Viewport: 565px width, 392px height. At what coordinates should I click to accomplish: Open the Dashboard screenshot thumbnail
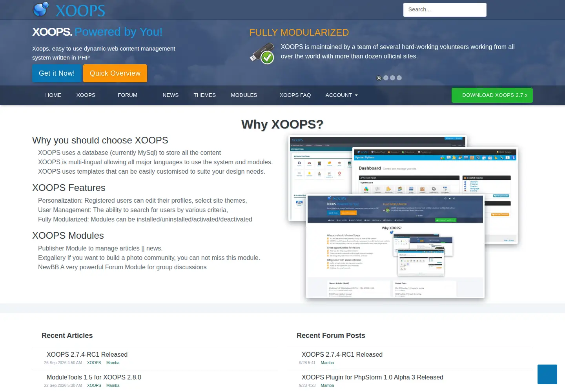click(436, 171)
